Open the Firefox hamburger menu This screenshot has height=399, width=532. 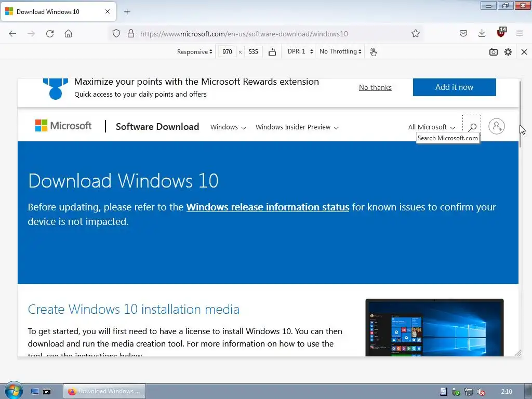pos(519,33)
